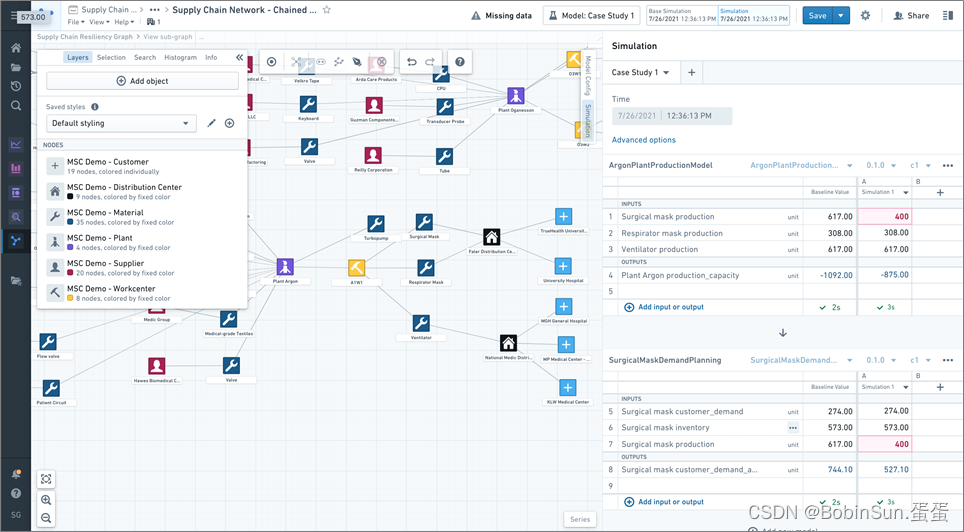Screen dimensions: 964x532
Task: Open the File menu
Action: pos(76,22)
